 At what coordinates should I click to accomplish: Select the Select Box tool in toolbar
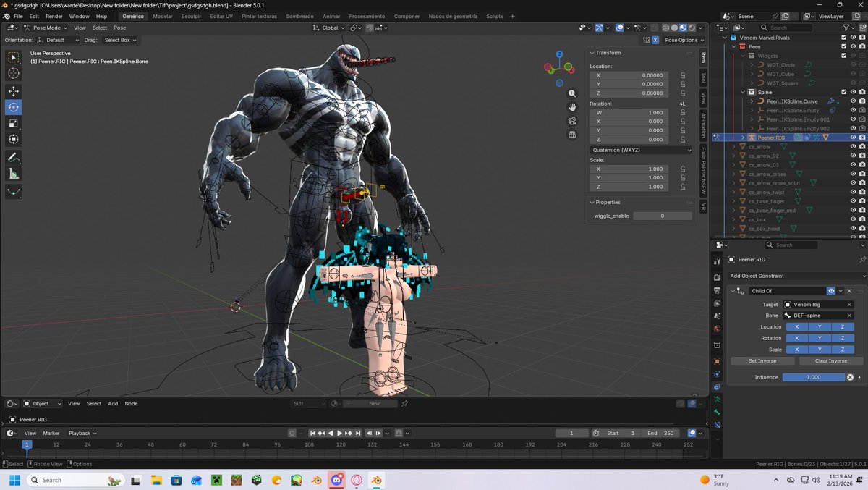pos(14,57)
